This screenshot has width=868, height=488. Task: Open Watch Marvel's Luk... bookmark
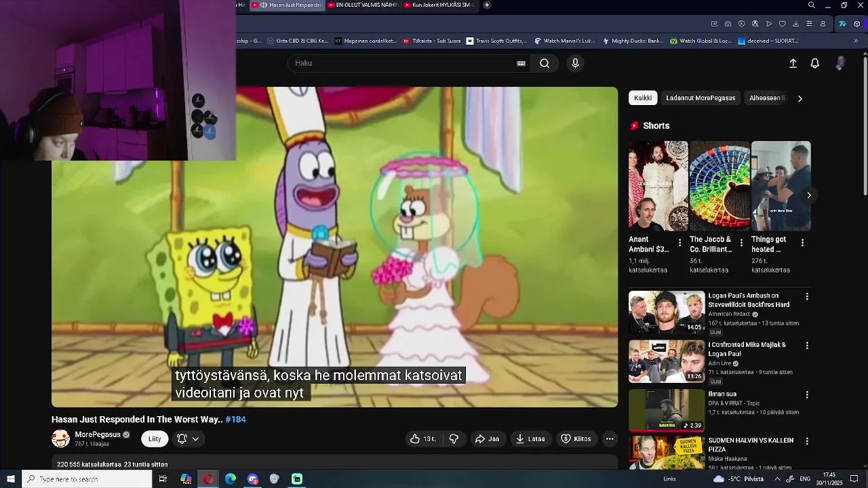[564, 41]
